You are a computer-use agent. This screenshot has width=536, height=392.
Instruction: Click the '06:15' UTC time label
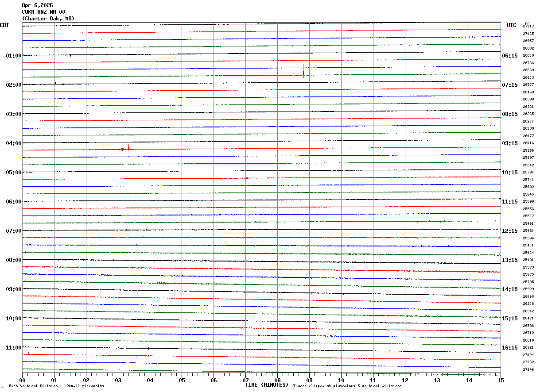click(x=510, y=56)
